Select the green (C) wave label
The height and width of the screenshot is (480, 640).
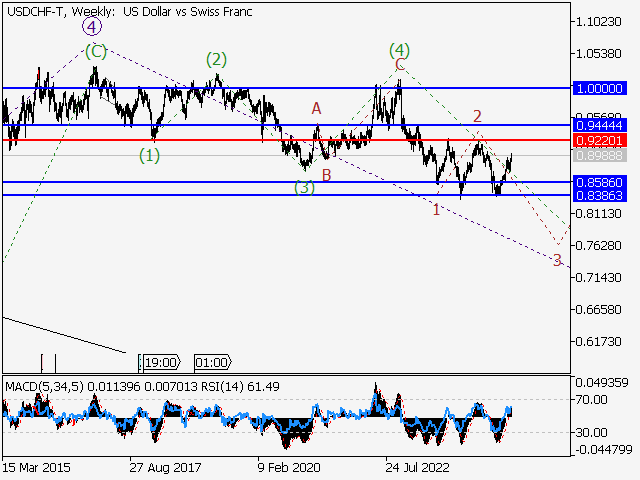96,50
